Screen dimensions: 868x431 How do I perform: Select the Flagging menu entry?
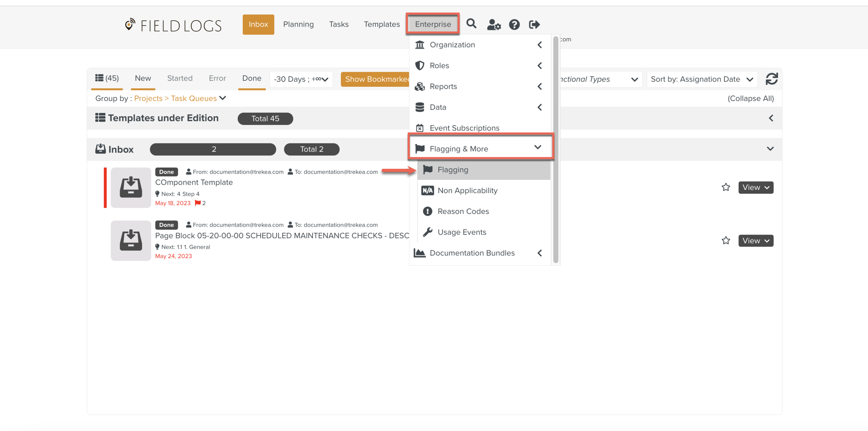coord(484,170)
